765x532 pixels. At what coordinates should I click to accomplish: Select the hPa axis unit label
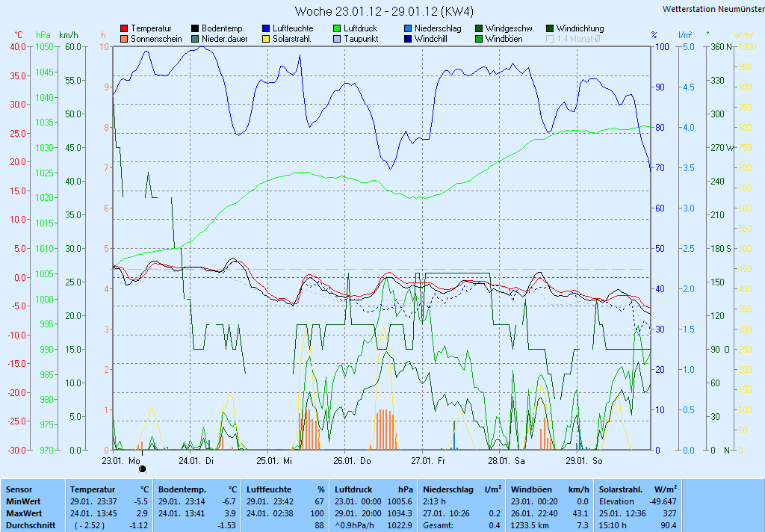pyautogui.click(x=43, y=35)
